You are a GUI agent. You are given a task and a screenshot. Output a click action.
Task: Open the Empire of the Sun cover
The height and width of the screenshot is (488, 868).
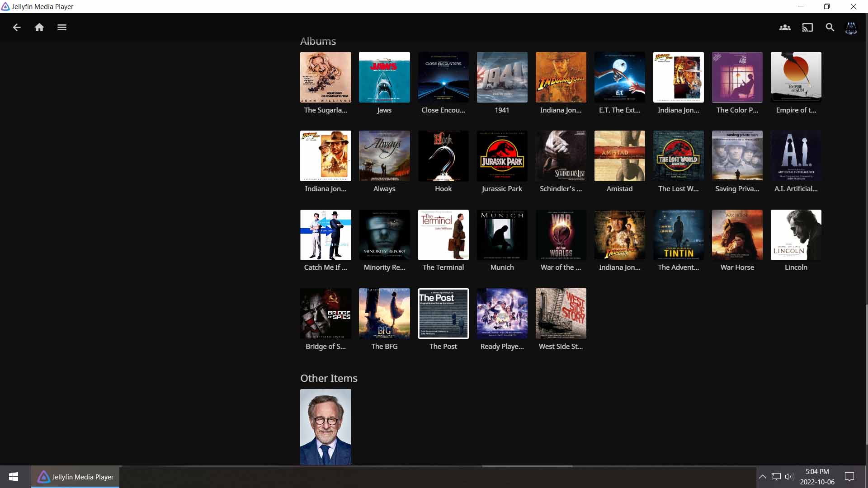[x=796, y=77]
